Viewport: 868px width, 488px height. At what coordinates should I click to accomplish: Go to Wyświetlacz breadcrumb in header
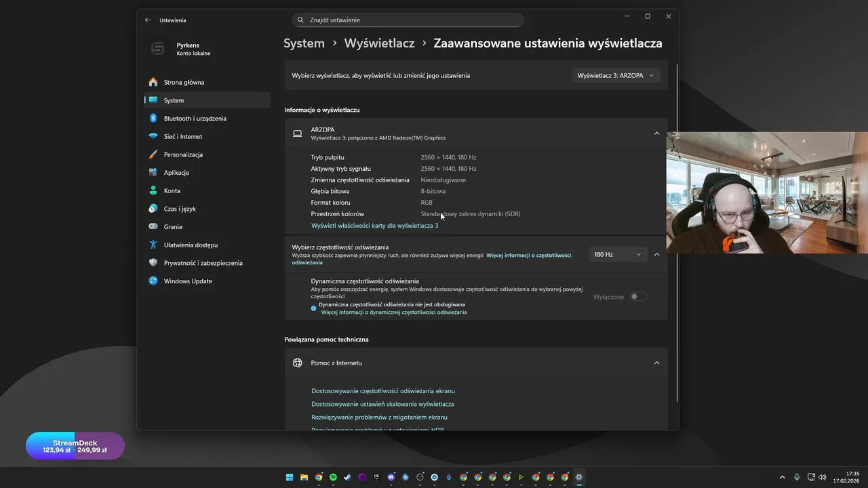click(x=379, y=43)
